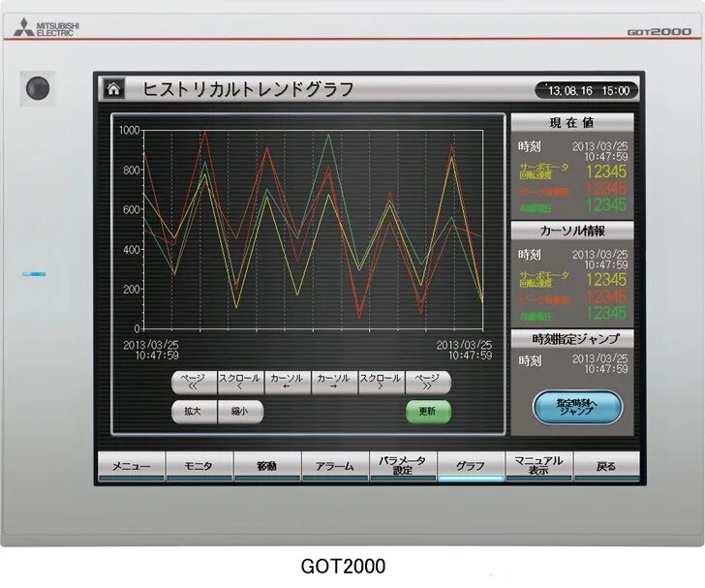Viewport: 705px width, 588px height.
Task: Tap the yellow 12345 value under カーソル情報
Action: pyautogui.click(x=606, y=280)
